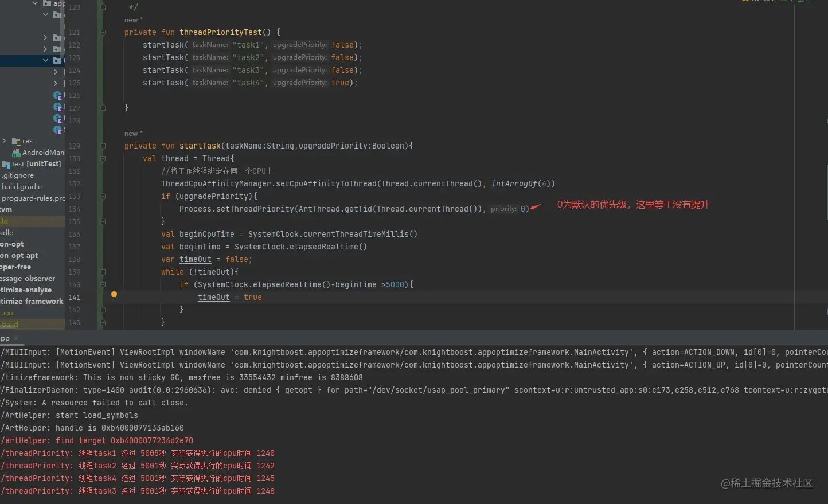Select the 'on-opt' module
The width and height of the screenshot is (828, 504).
(11, 244)
